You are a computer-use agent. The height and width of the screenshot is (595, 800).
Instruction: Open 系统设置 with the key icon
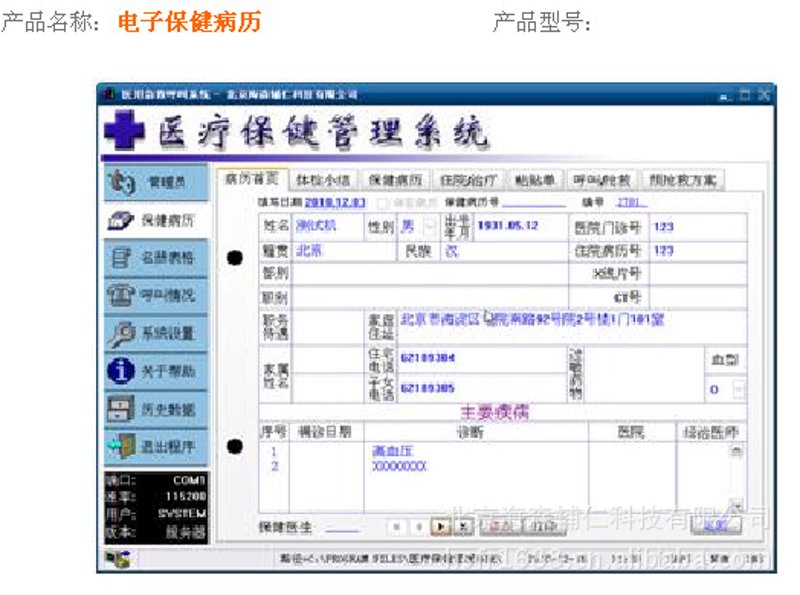(156, 333)
